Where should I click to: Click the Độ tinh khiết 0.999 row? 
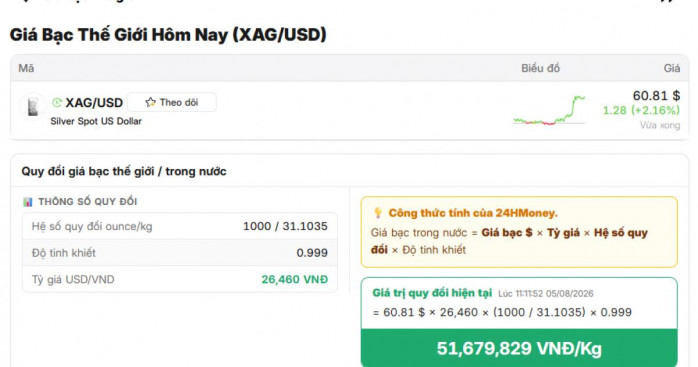pyautogui.click(x=180, y=253)
